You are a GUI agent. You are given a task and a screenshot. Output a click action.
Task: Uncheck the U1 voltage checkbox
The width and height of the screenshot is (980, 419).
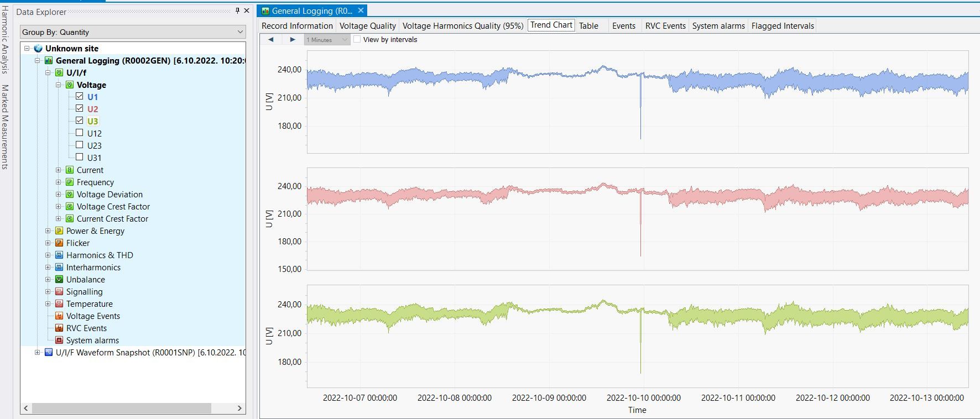80,96
